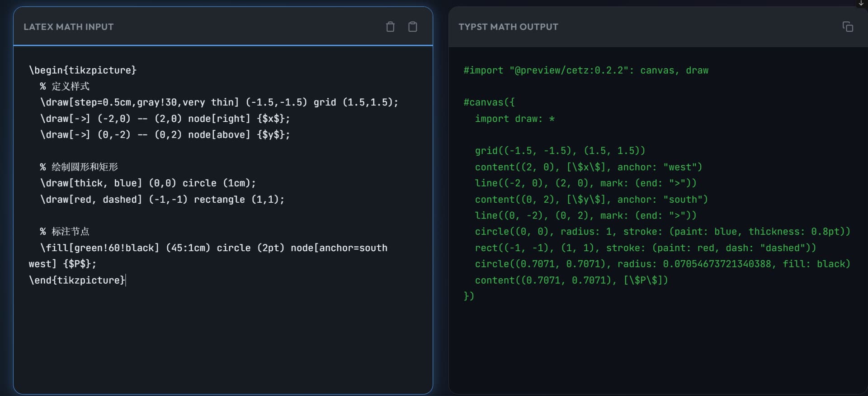Click the \begin{tikzpicture} line

coord(83,70)
